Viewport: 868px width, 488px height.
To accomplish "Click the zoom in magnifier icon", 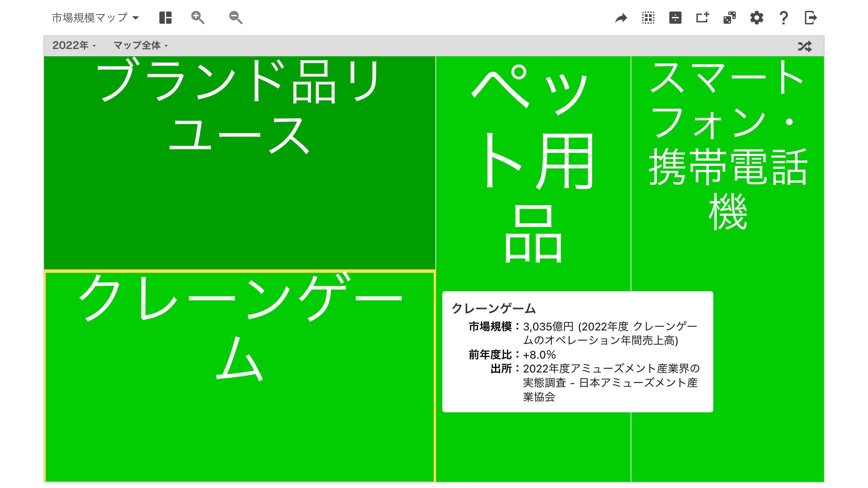I will click(x=198, y=18).
